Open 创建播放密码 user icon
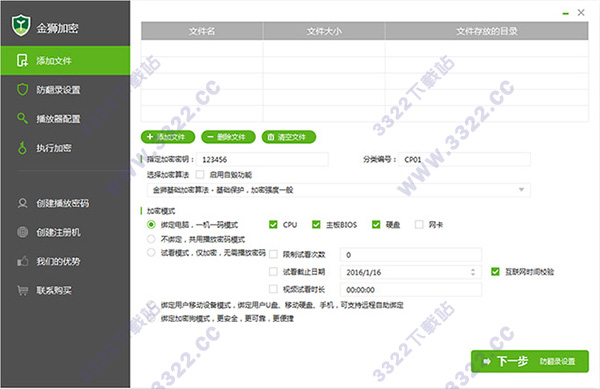This screenshot has width=600, height=389. 23,203
